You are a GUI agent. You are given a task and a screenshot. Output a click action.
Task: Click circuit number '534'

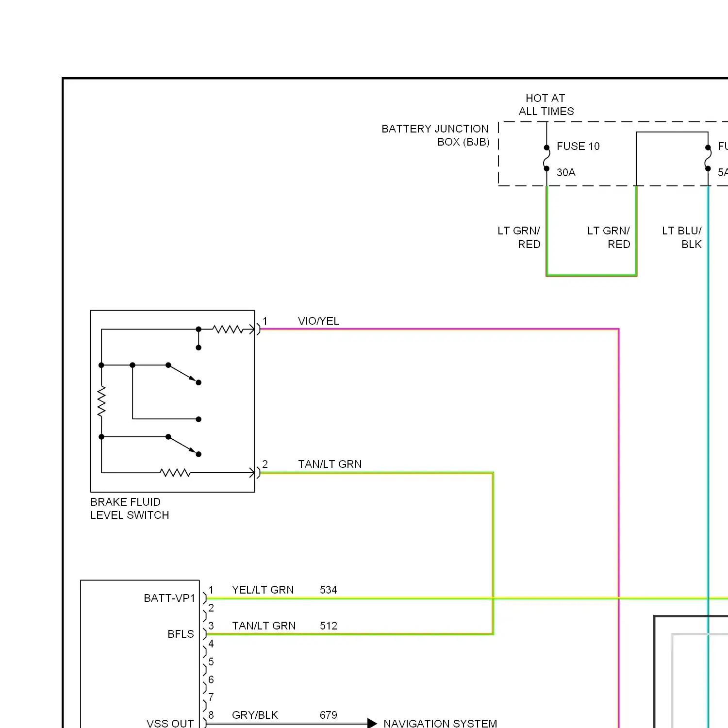pyautogui.click(x=329, y=590)
